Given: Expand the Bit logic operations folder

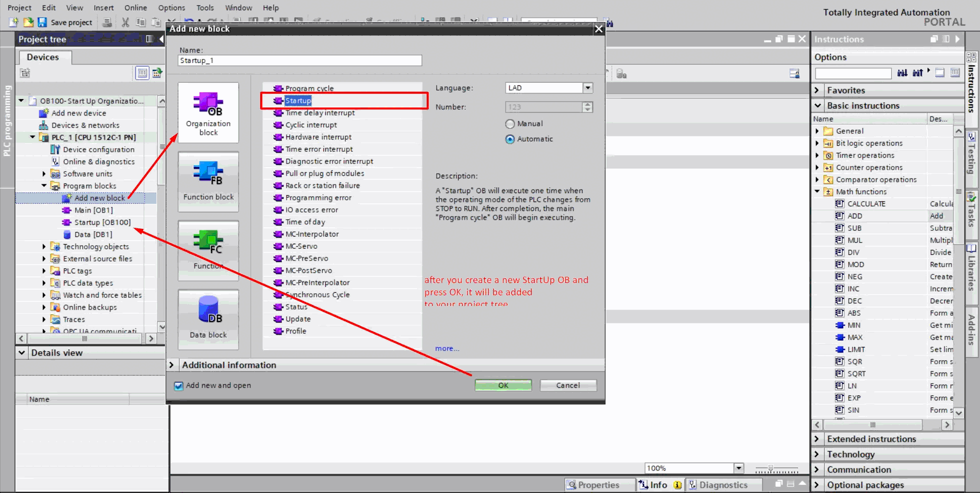Looking at the screenshot, I should coord(817,143).
